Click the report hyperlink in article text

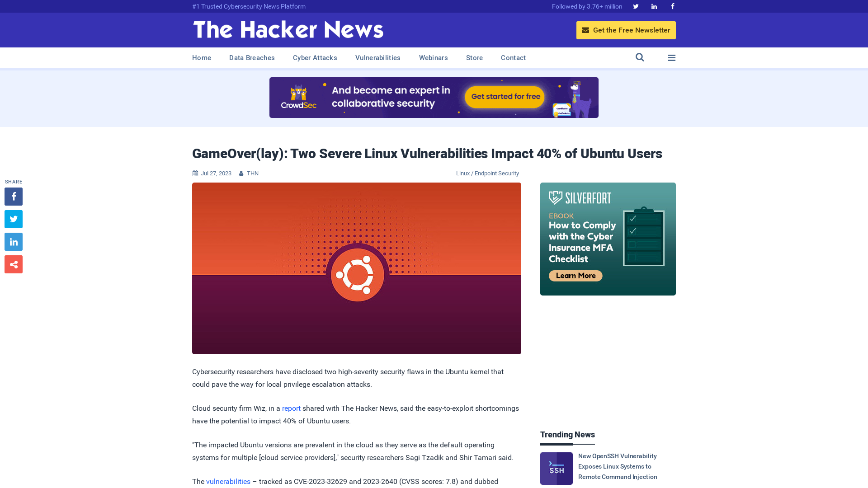[x=291, y=408]
